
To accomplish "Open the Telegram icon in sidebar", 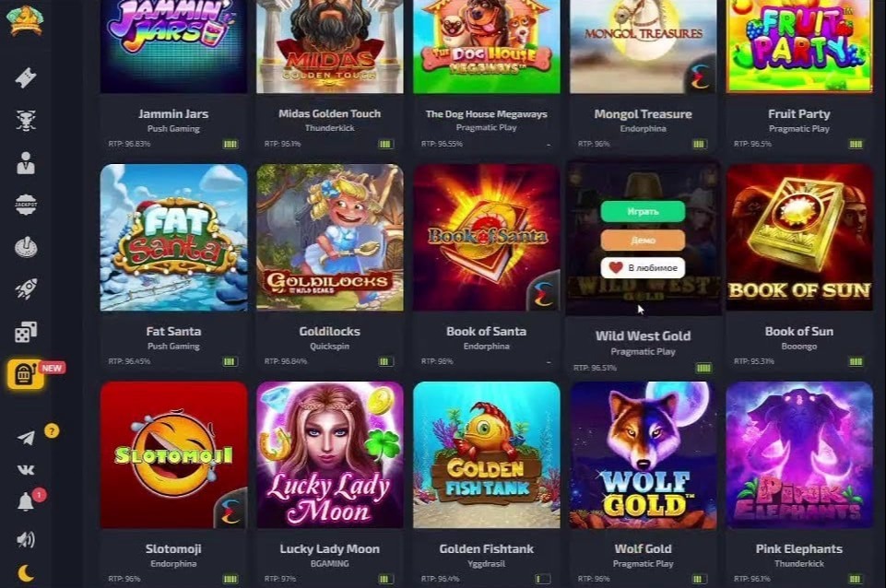I will coord(26,437).
